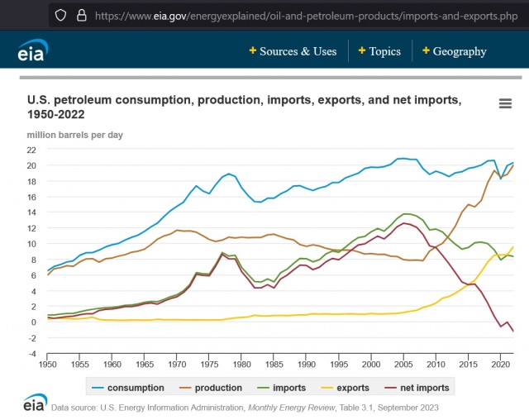
Task: Click the 2005 x-axis label
Action: pyautogui.click(x=403, y=365)
